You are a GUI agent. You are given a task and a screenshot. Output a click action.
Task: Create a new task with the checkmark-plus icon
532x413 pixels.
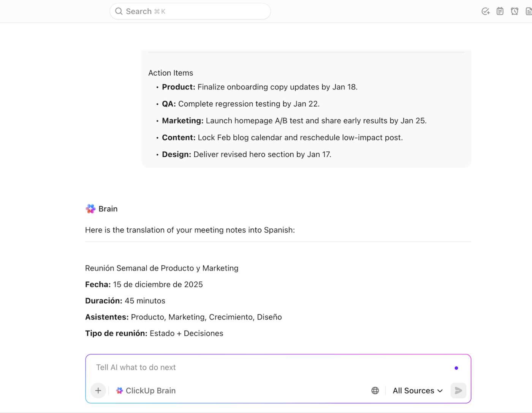pos(485,11)
